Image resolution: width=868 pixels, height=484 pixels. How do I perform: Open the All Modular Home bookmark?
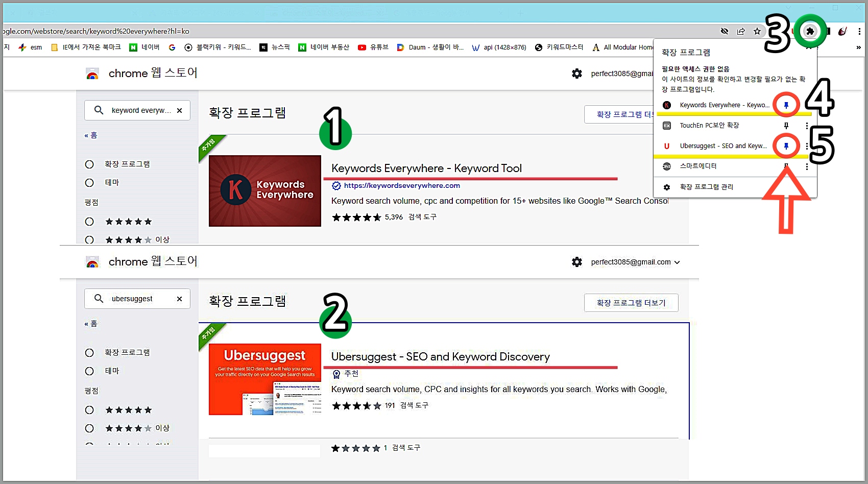(x=622, y=47)
